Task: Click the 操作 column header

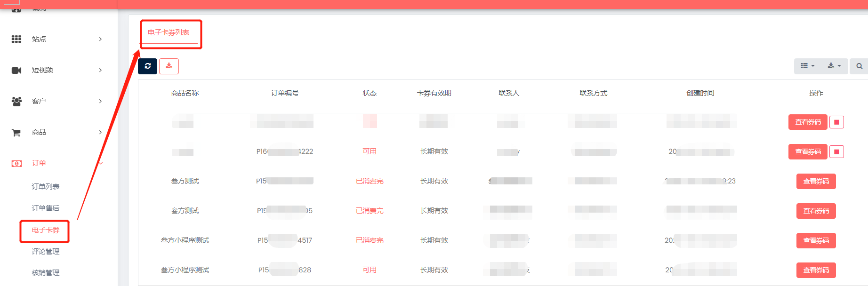Action: (816, 93)
